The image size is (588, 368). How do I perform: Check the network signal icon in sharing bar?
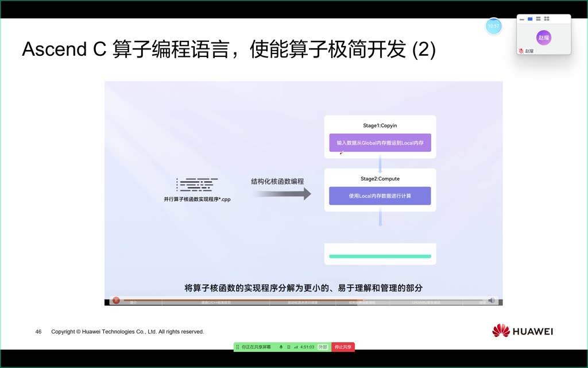[296, 347]
